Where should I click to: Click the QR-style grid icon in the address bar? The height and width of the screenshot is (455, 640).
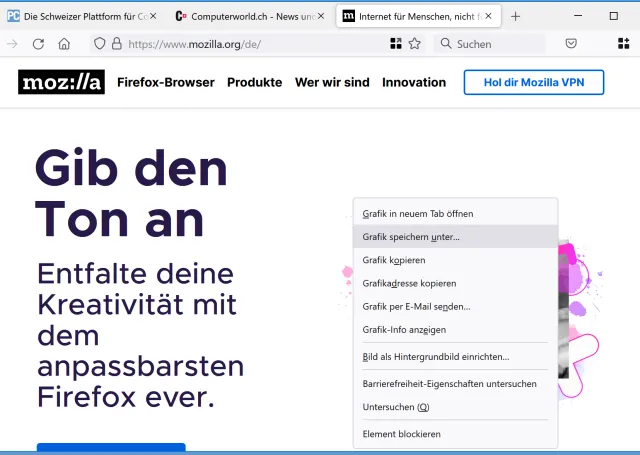[396, 44]
